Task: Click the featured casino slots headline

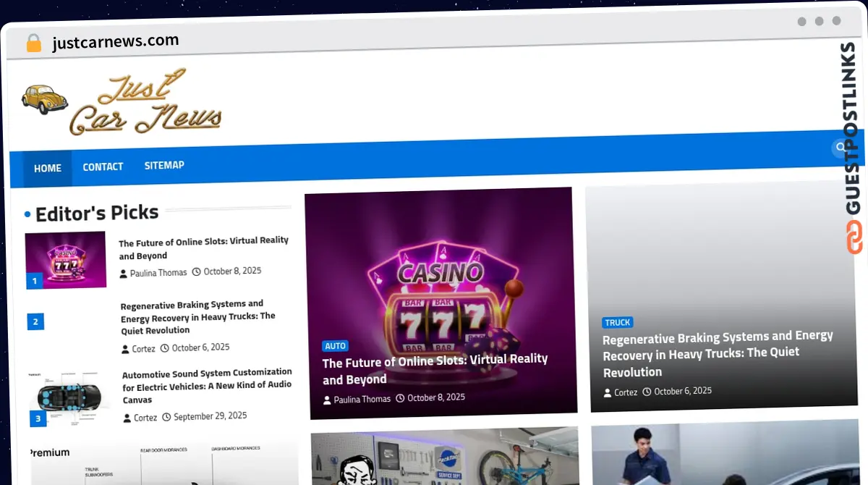Action: tap(435, 369)
